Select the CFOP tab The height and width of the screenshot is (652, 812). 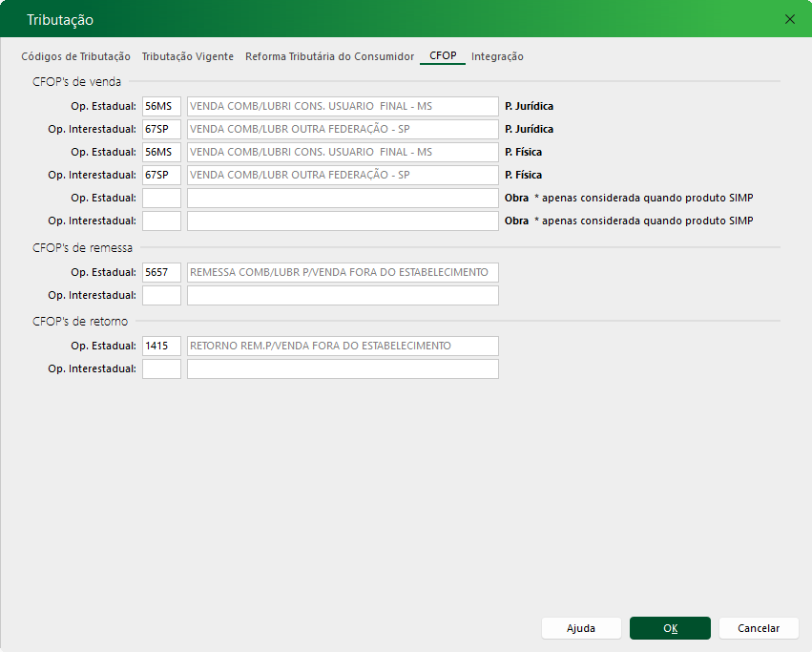[x=443, y=56]
